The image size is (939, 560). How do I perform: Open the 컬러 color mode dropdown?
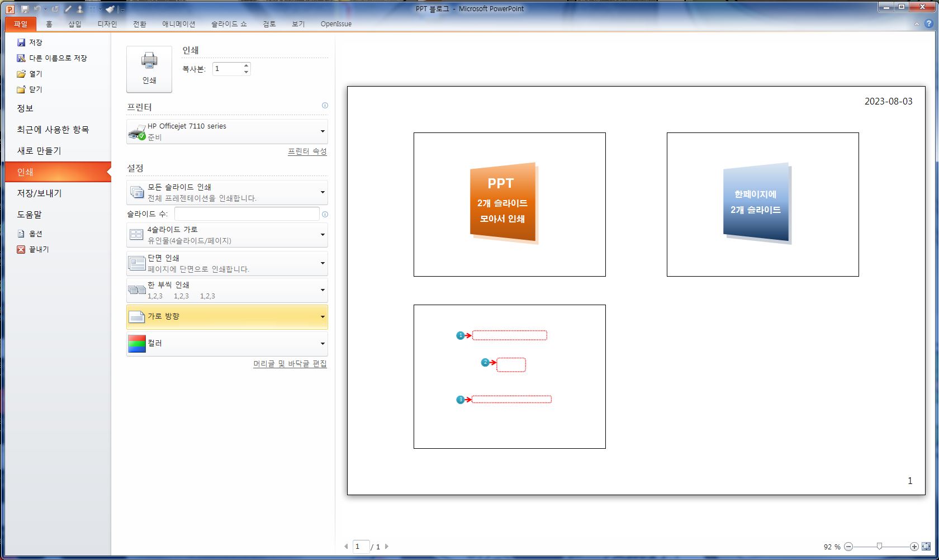pos(227,344)
